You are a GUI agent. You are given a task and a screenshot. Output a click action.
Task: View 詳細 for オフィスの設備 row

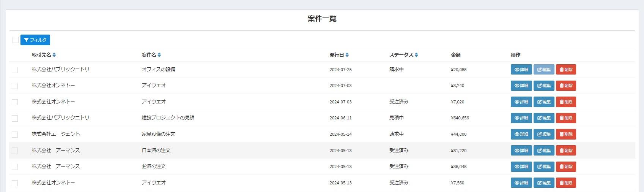pyautogui.click(x=521, y=70)
